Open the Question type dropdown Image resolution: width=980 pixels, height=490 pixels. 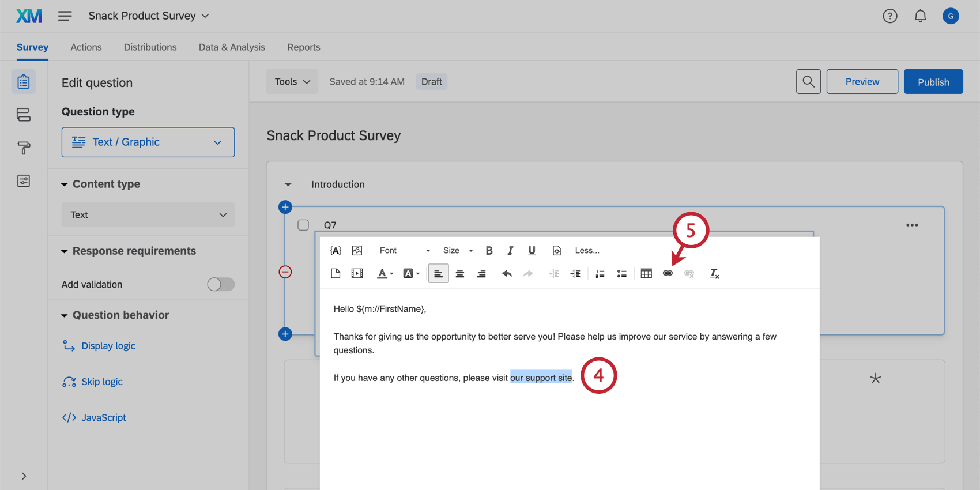pyautogui.click(x=148, y=142)
